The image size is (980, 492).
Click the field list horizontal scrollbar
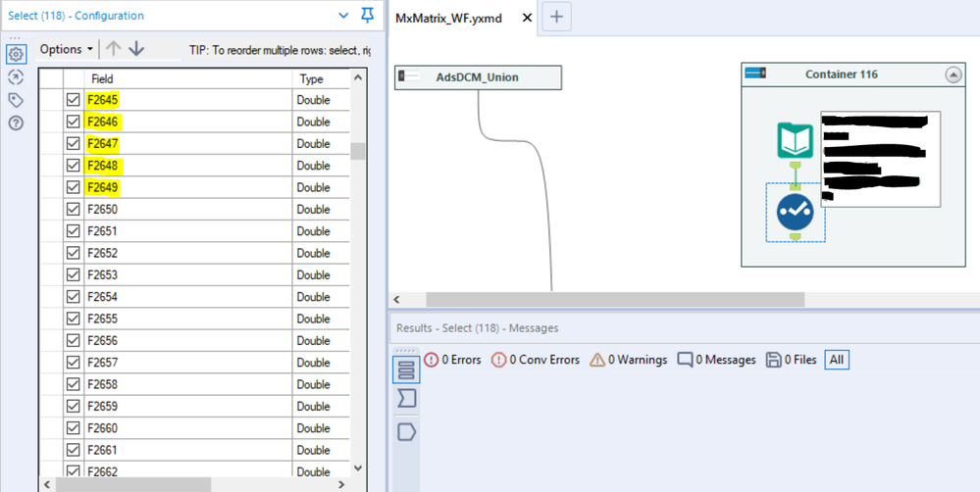(x=132, y=484)
